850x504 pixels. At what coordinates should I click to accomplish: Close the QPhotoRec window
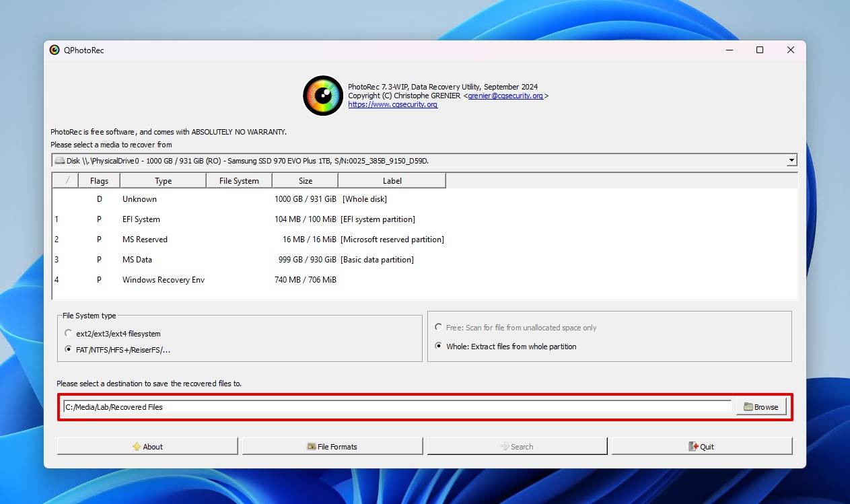click(x=791, y=50)
